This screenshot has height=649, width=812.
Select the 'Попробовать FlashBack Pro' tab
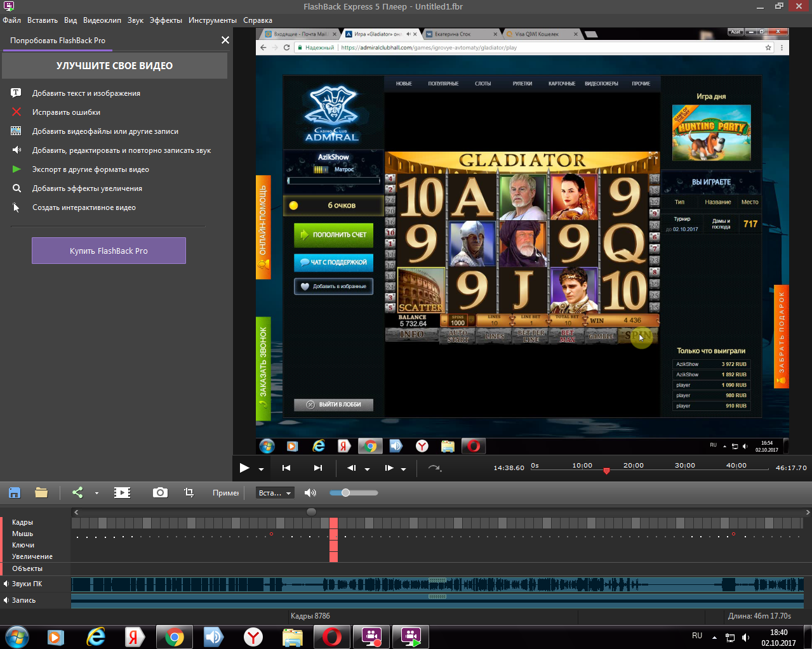click(x=58, y=41)
